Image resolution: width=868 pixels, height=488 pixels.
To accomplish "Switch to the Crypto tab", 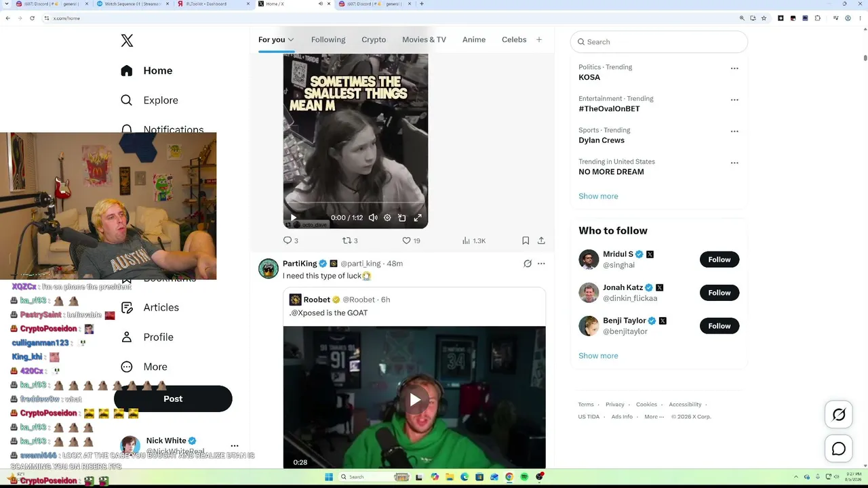I will coord(374,40).
